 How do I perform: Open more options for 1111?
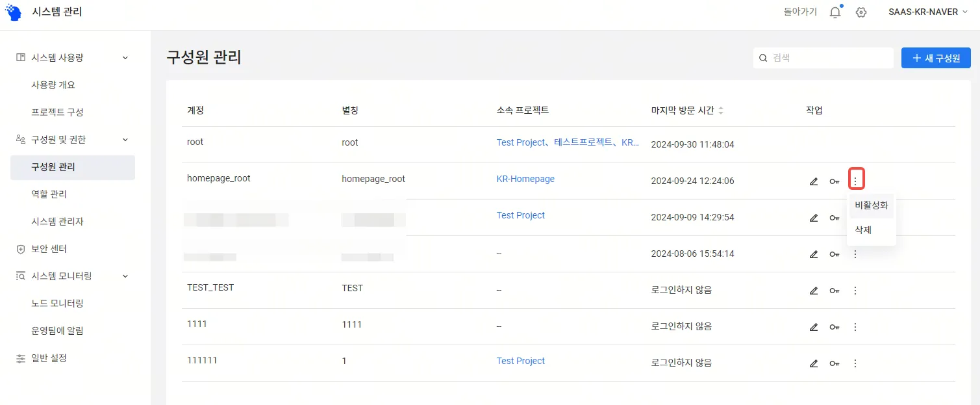tap(855, 327)
